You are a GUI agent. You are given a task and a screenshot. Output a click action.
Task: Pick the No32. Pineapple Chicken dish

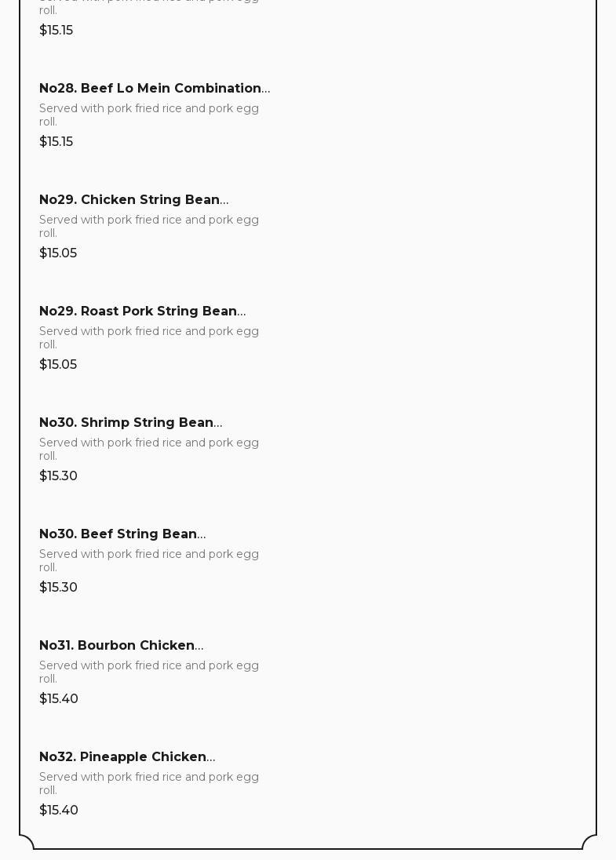[x=127, y=757]
